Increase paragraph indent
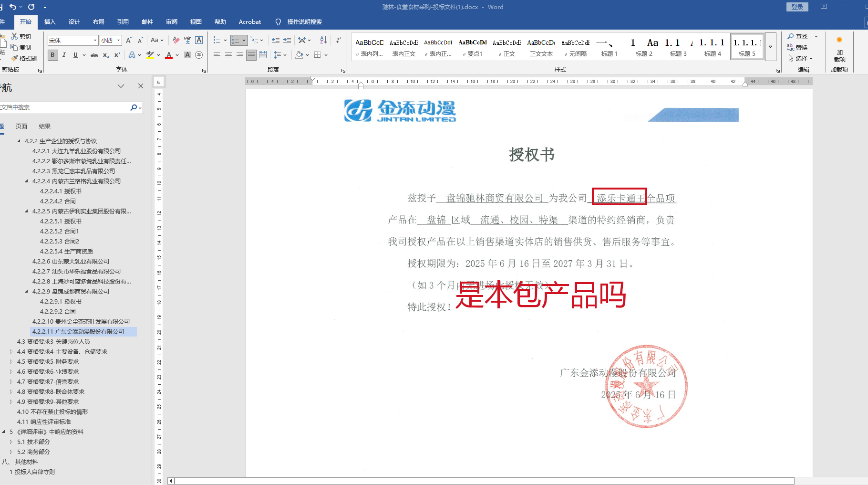 pyautogui.click(x=287, y=40)
